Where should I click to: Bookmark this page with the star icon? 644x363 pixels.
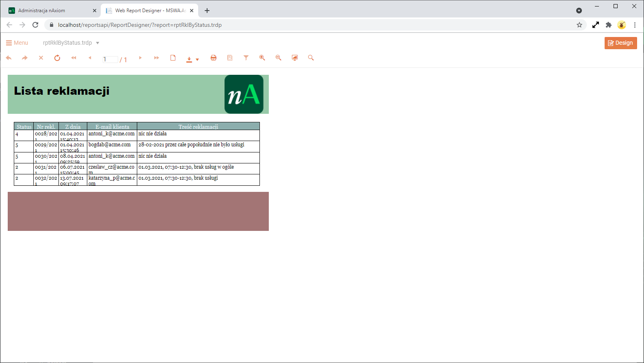579,25
